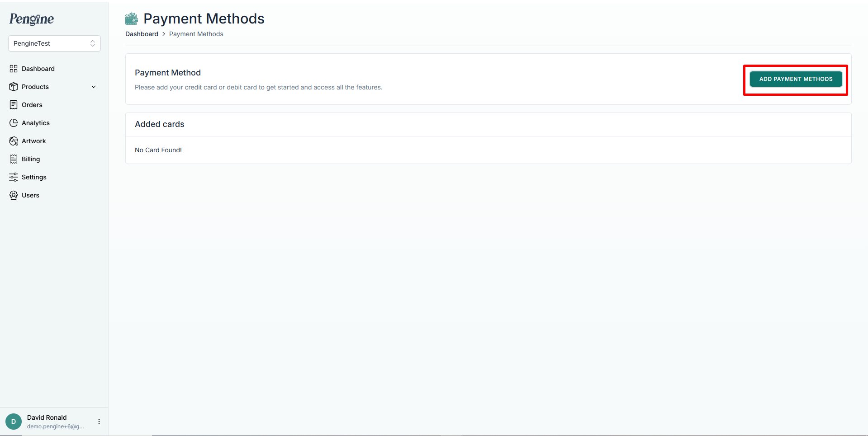Click the Orders page icon
The width and height of the screenshot is (868, 436).
click(13, 104)
